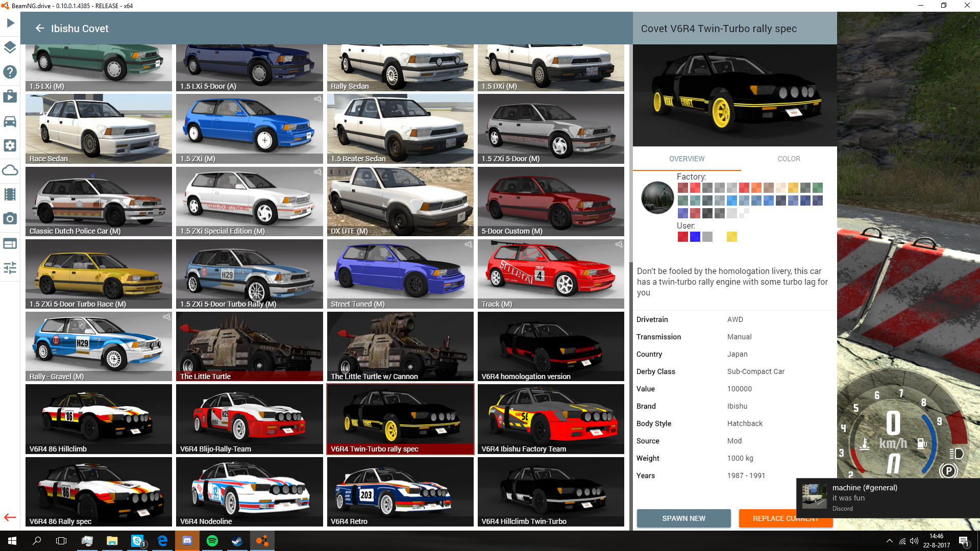Open Windows search magnifier on taskbar
980x551 pixels.
point(37,541)
